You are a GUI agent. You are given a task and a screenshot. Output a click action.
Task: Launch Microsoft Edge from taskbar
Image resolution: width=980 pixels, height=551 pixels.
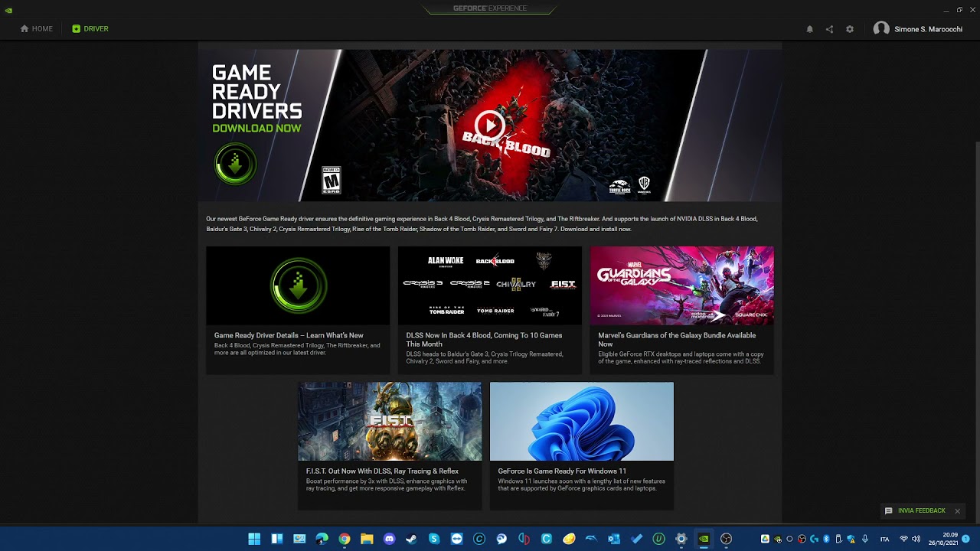[x=322, y=539]
